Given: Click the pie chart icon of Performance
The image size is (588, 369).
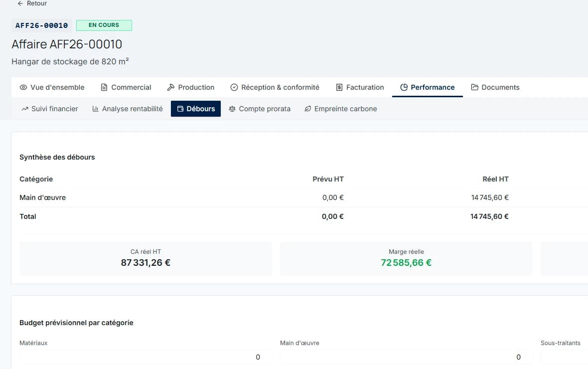Looking at the screenshot, I should click(x=404, y=87).
